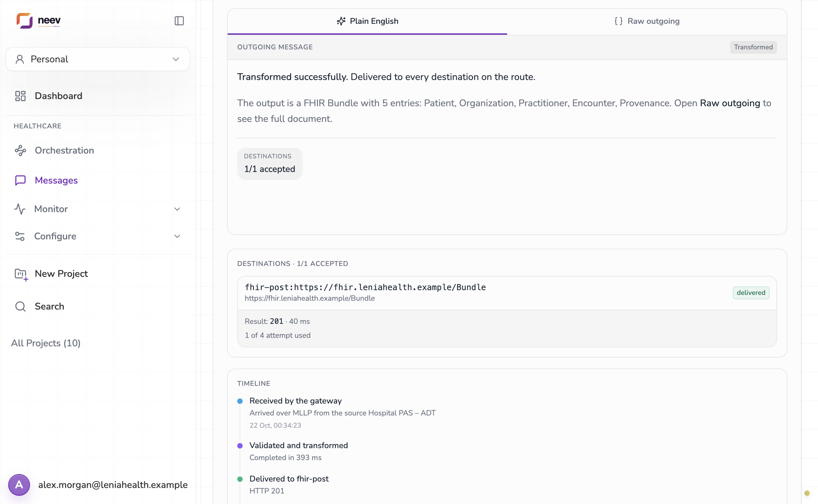818x504 pixels.
Task: Switch to the Raw outgoing tab
Action: point(647,21)
